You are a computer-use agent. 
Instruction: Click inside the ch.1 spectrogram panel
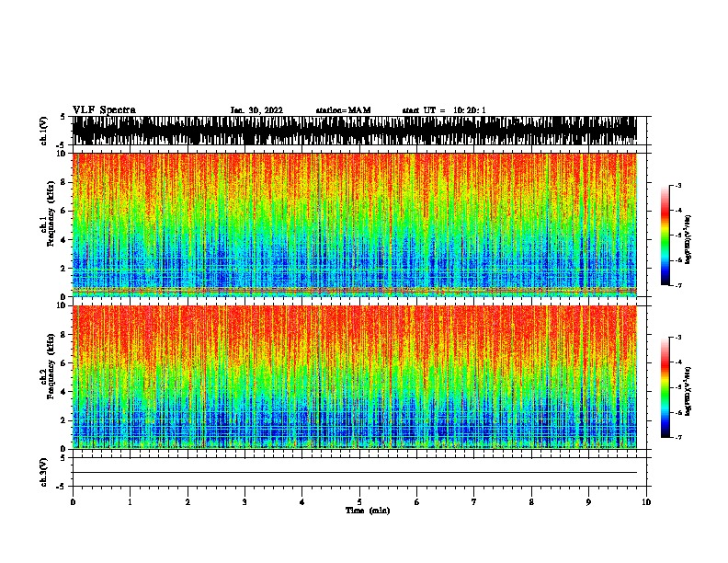pos(355,224)
